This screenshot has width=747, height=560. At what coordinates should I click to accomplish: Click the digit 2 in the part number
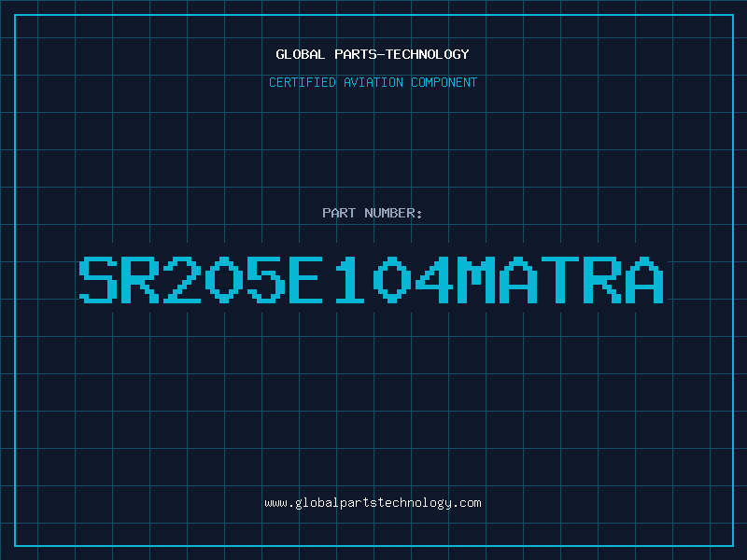click(x=182, y=279)
